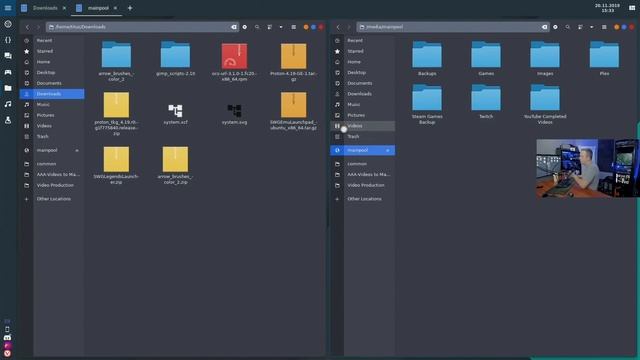Select the system.xcf file
Screen dimensions: 640x360
[176, 114]
